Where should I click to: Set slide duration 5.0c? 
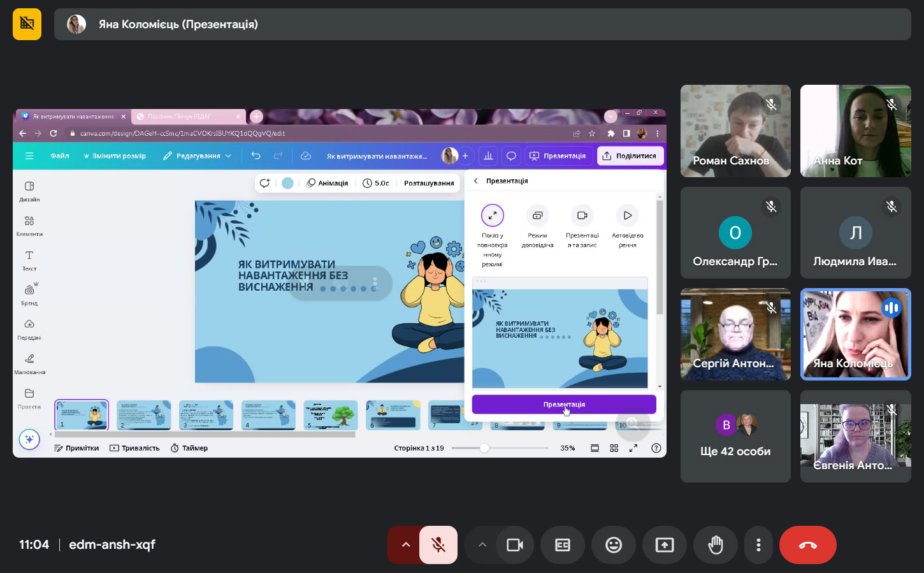coord(376,183)
